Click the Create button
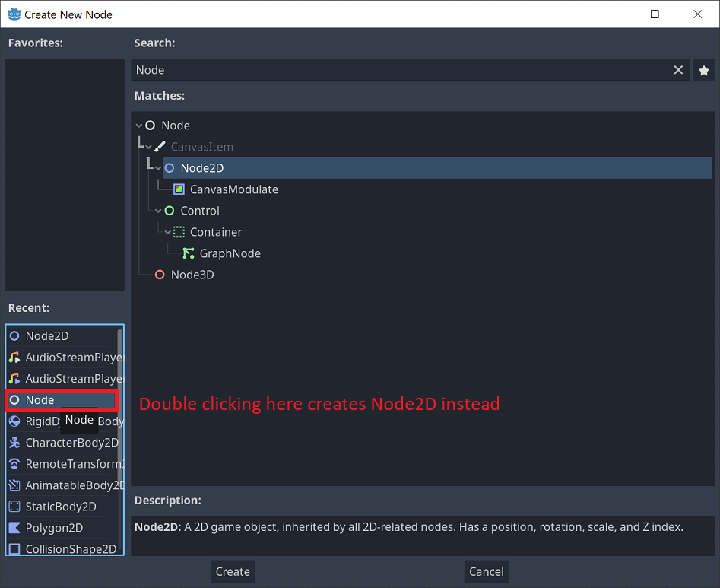Viewport: 720px width, 588px height. (232, 571)
